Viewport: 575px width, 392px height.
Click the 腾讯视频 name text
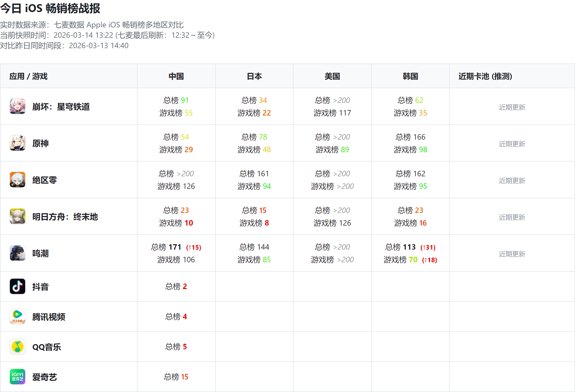point(49,317)
